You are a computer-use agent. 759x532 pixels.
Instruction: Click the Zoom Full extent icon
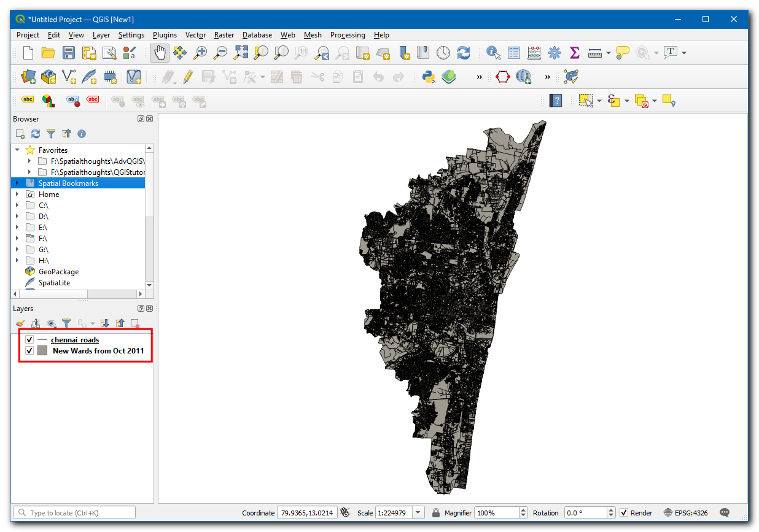[241, 53]
